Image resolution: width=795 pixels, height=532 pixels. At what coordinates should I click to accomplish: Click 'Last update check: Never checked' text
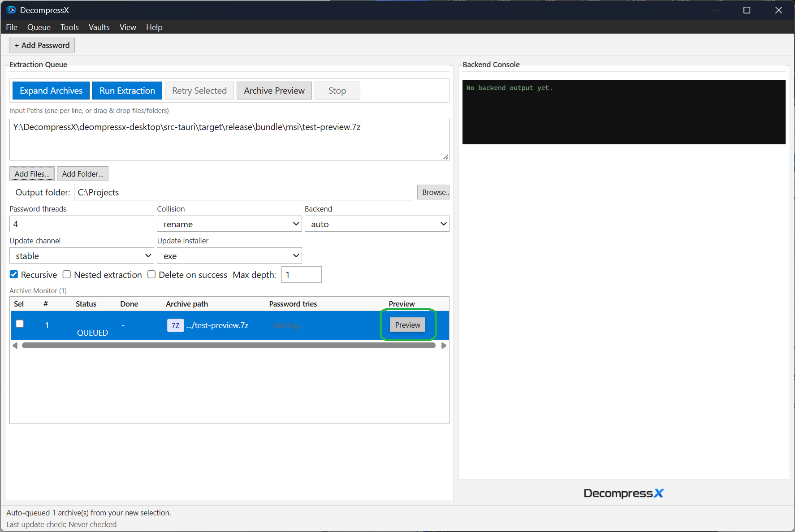pos(61,524)
